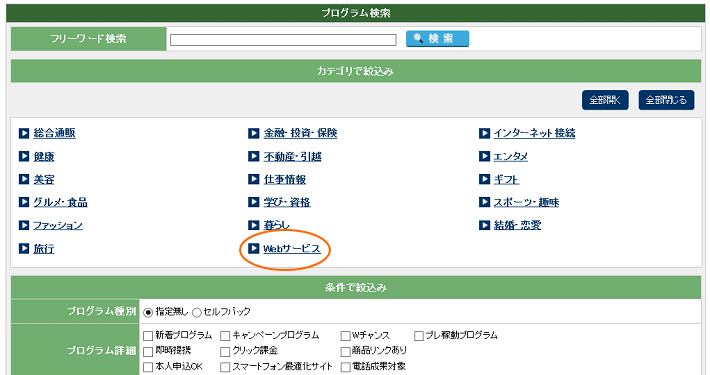Select the セルフバック radio button
Image resolution: width=710 pixels, height=375 pixels.
(x=197, y=312)
